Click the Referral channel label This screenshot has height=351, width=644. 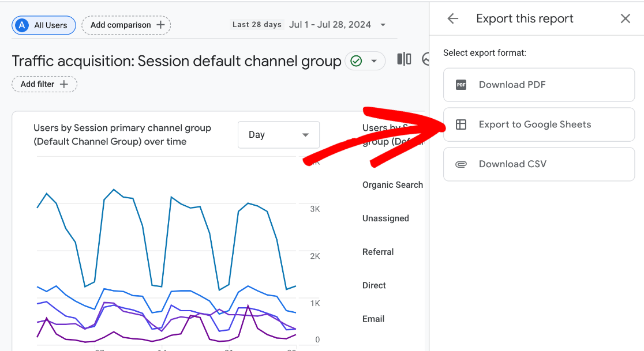(378, 252)
